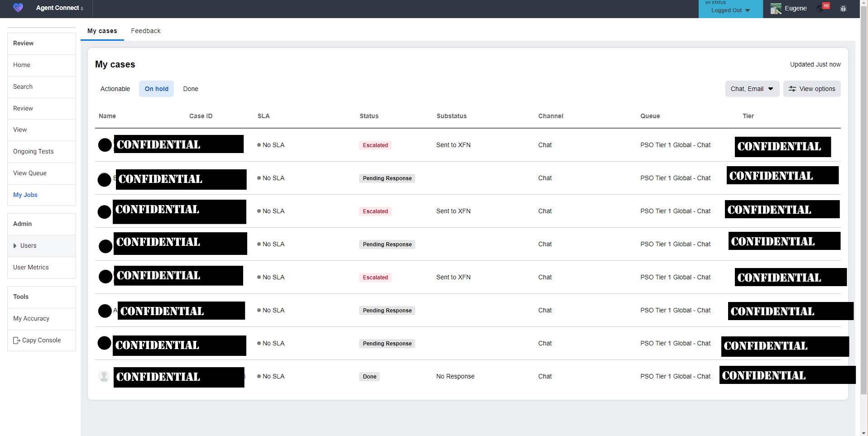Open Search from the sidebar
This screenshot has width=868, height=436.
(42, 86)
